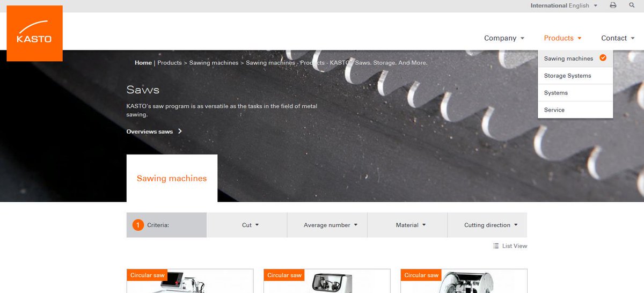
Task: Click the KASTO logo
Action: pos(35,33)
